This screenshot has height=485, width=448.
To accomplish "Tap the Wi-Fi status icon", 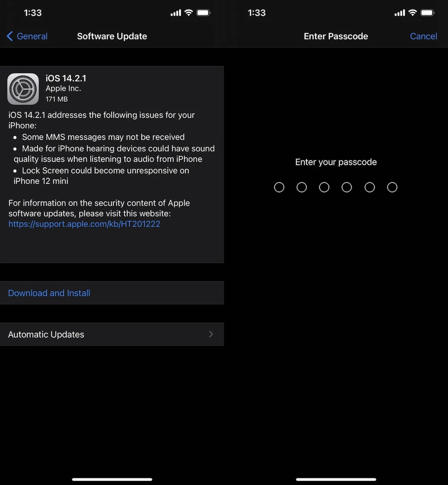I will click(189, 13).
